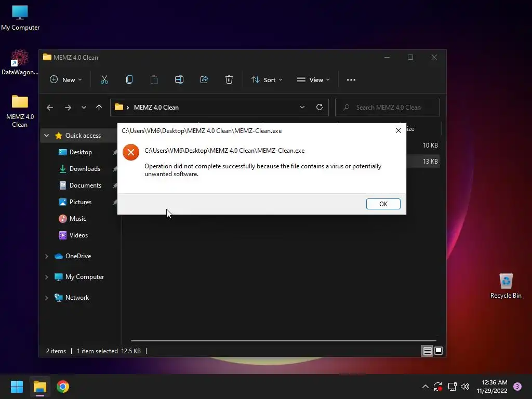This screenshot has width=532, height=399.
Task: Open the View dropdown menu
Action: tap(313, 79)
